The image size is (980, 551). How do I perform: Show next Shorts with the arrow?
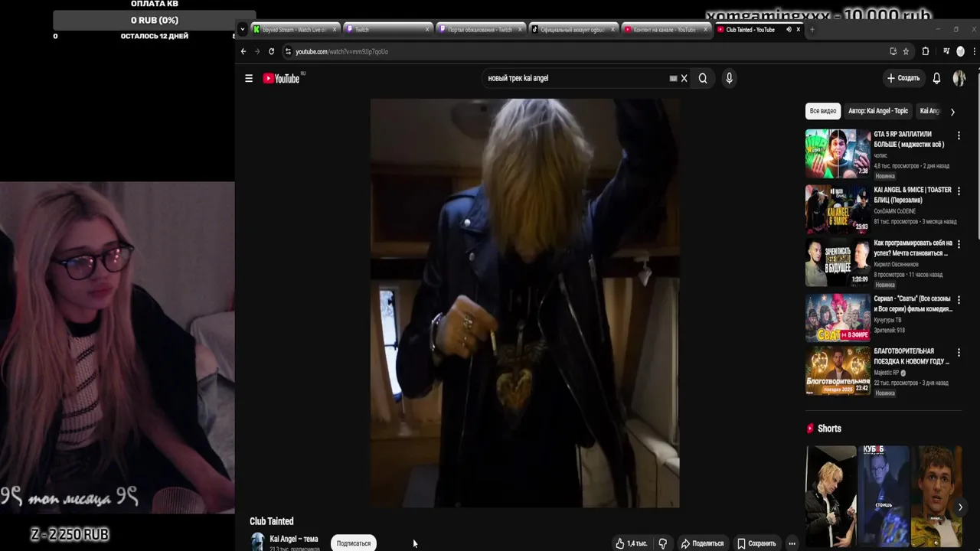[x=960, y=507]
